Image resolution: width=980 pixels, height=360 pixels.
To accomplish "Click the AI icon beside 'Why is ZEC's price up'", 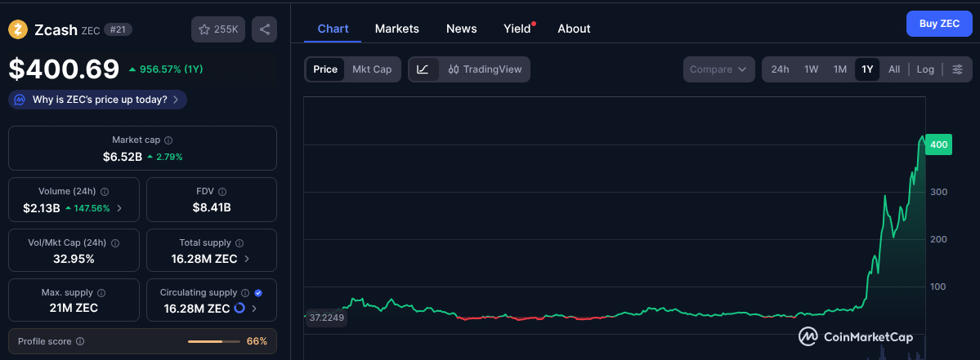I will (x=20, y=100).
